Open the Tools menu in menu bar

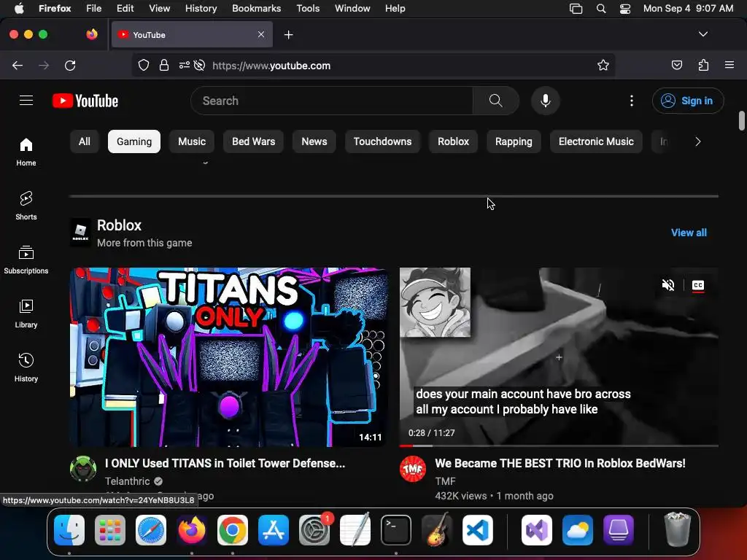[x=308, y=8]
